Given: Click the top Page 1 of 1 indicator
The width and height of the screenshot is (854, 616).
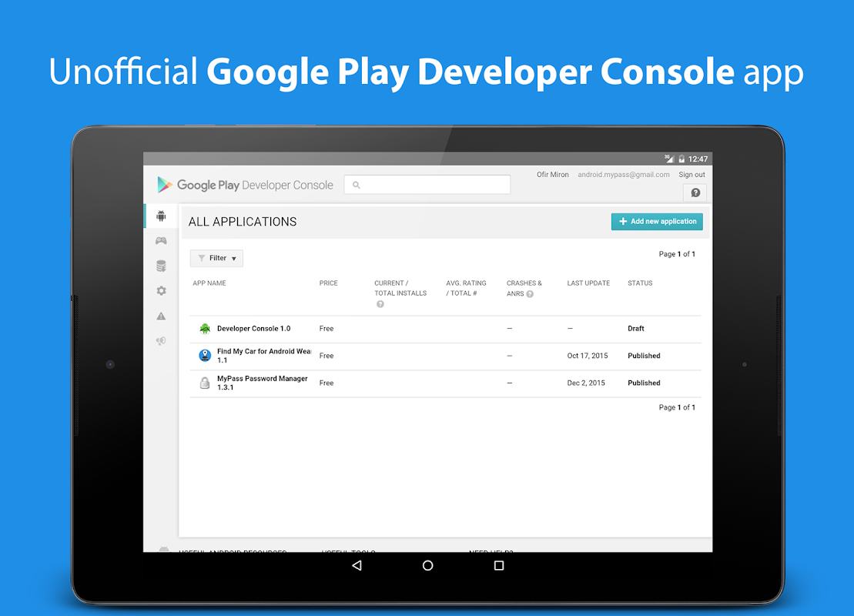Looking at the screenshot, I should (677, 254).
